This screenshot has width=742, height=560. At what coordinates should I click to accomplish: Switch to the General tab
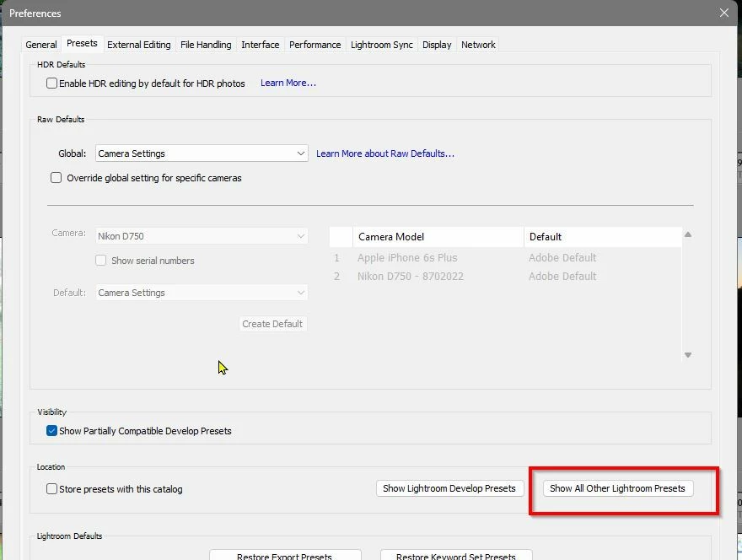coord(41,45)
